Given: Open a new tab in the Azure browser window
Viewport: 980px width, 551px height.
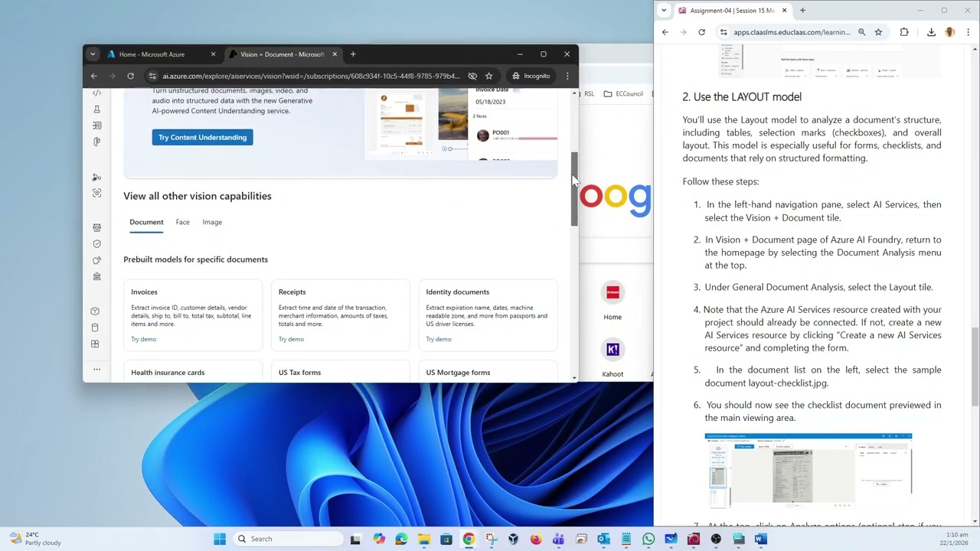Looking at the screenshot, I should coord(353,54).
